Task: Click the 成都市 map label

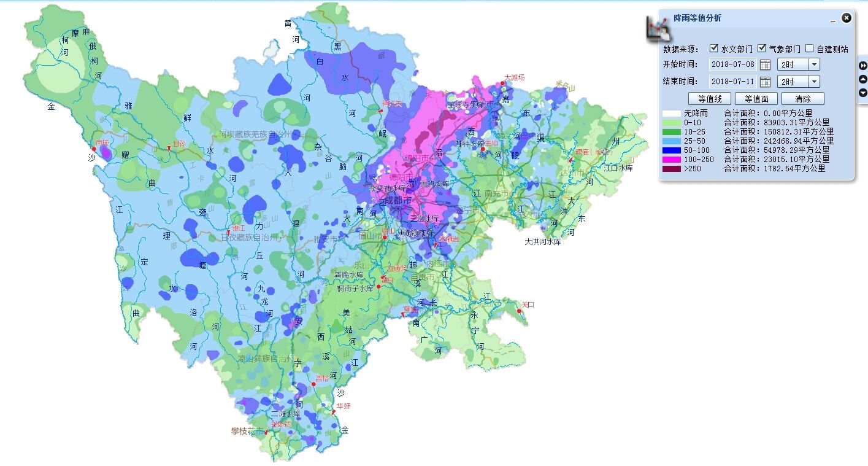Action: (399, 200)
